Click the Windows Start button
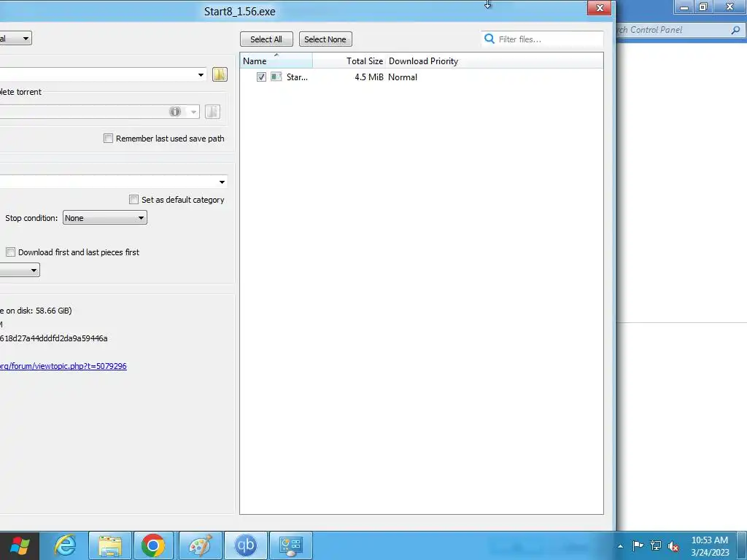Image resolution: width=747 pixels, height=560 pixels. pyautogui.click(x=20, y=545)
